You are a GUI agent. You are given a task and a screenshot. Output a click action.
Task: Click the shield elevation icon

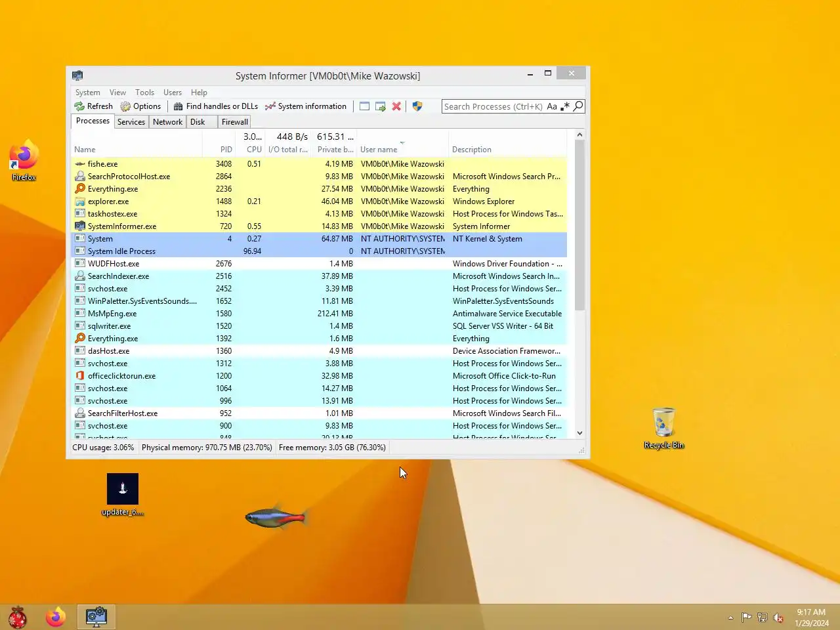tap(417, 106)
